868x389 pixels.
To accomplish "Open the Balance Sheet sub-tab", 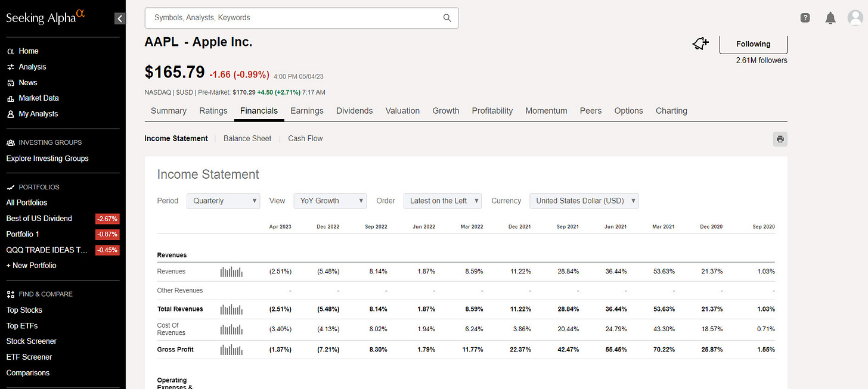I will tap(247, 138).
